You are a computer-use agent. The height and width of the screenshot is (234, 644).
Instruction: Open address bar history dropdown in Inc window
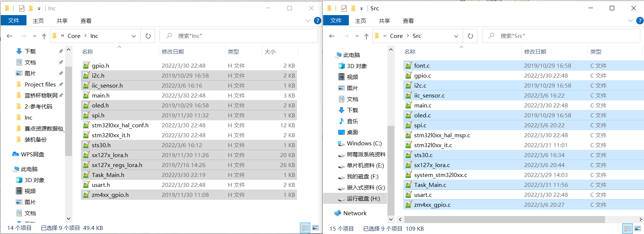click(x=134, y=36)
